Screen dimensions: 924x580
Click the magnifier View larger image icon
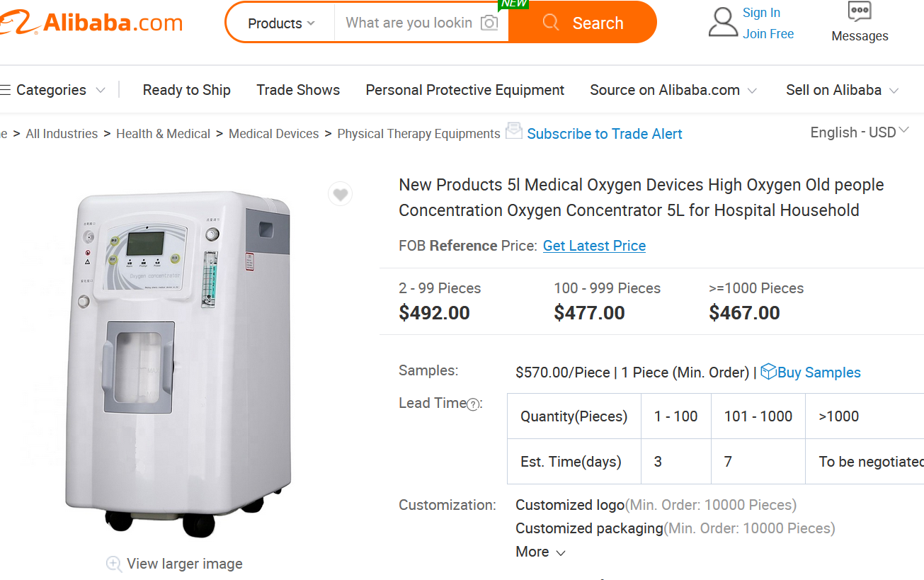[x=114, y=564]
